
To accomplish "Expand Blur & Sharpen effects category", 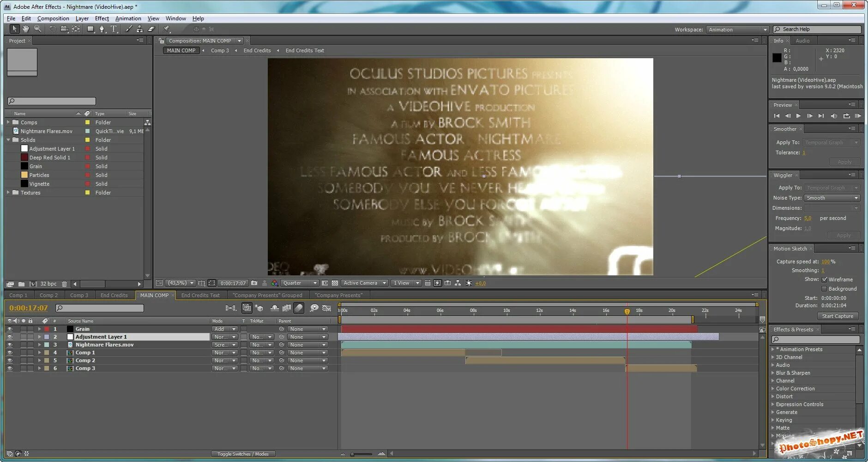I will (x=773, y=373).
